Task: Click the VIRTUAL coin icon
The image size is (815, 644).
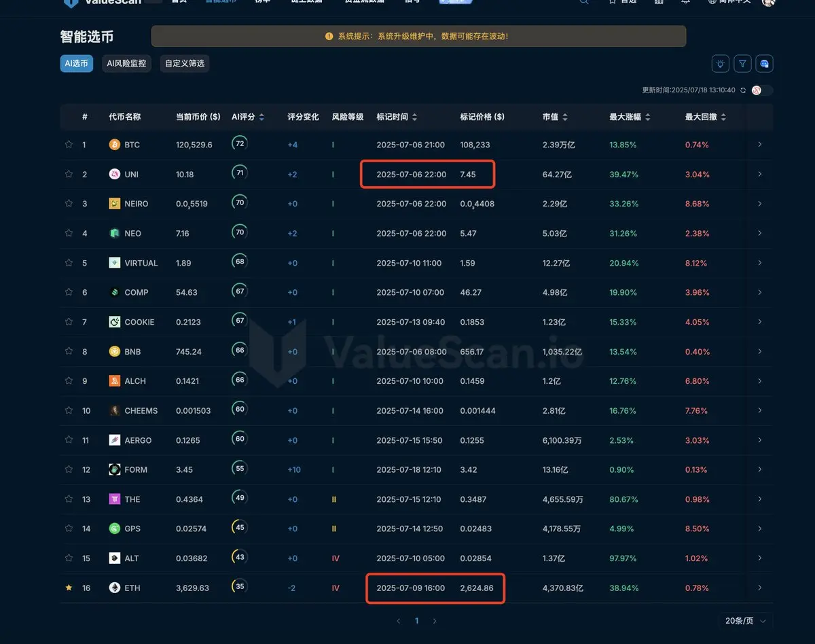Action: pyautogui.click(x=115, y=263)
